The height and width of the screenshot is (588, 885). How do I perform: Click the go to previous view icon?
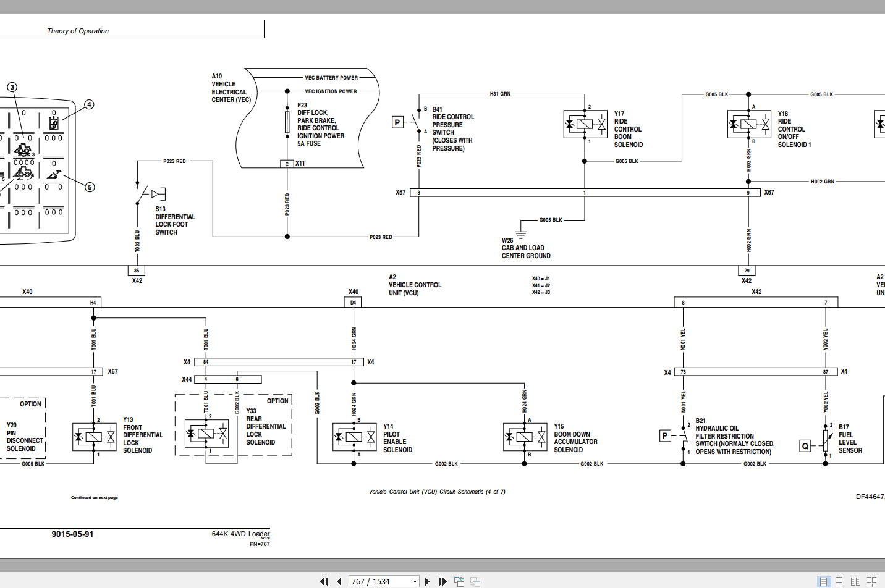coord(459,581)
